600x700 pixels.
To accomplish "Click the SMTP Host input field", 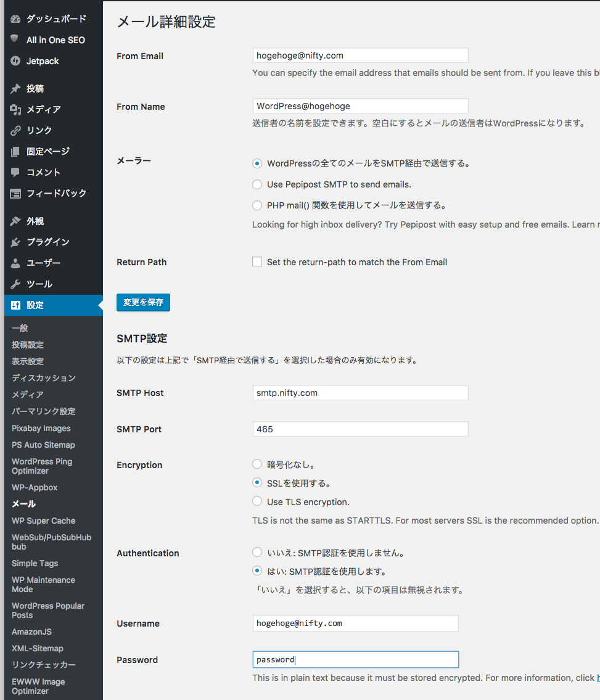I will coord(360,393).
